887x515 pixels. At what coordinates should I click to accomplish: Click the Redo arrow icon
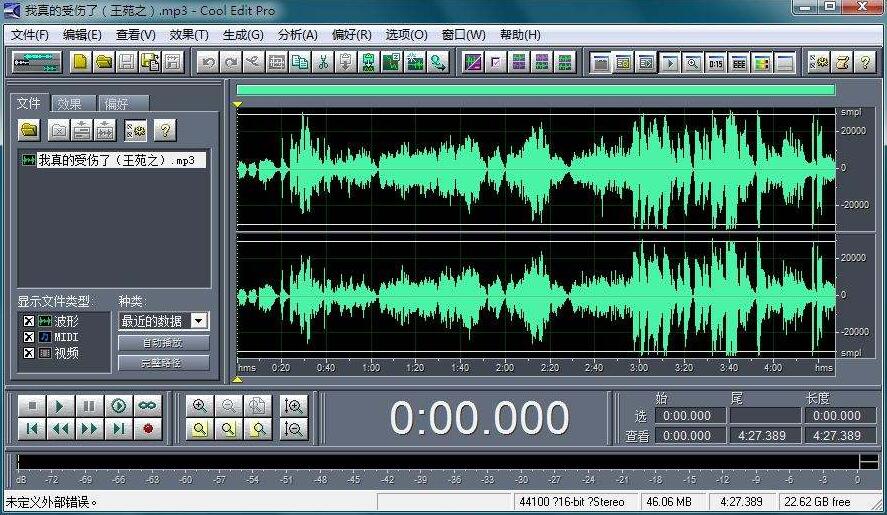click(231, 62)
